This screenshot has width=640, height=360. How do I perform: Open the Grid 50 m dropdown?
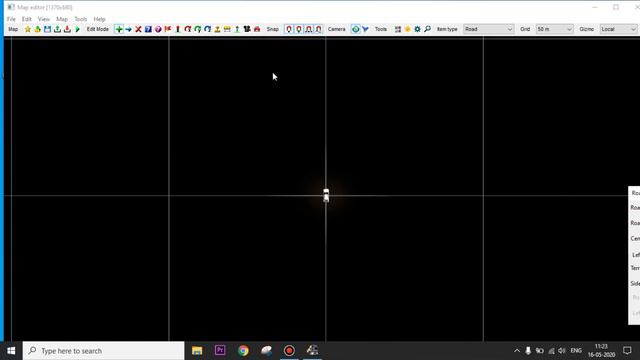[554, 29]
